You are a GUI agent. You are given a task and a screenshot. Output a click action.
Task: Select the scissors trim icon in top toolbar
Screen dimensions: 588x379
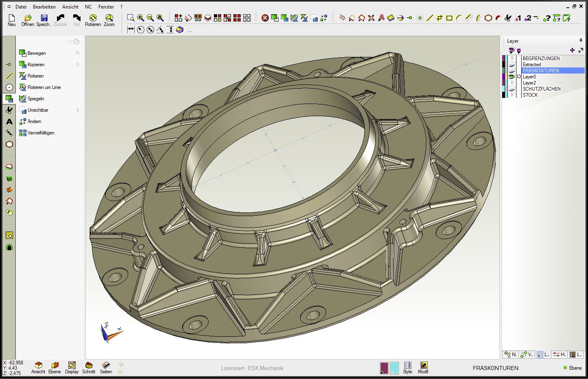click(x=507, y=18)
